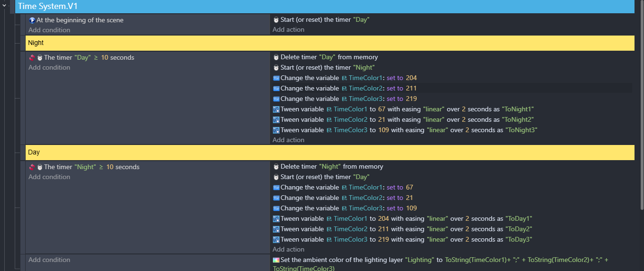Add a condition under "At the beginning of the scene"
This screenshot has width=644, height=271.
[49, 30]
